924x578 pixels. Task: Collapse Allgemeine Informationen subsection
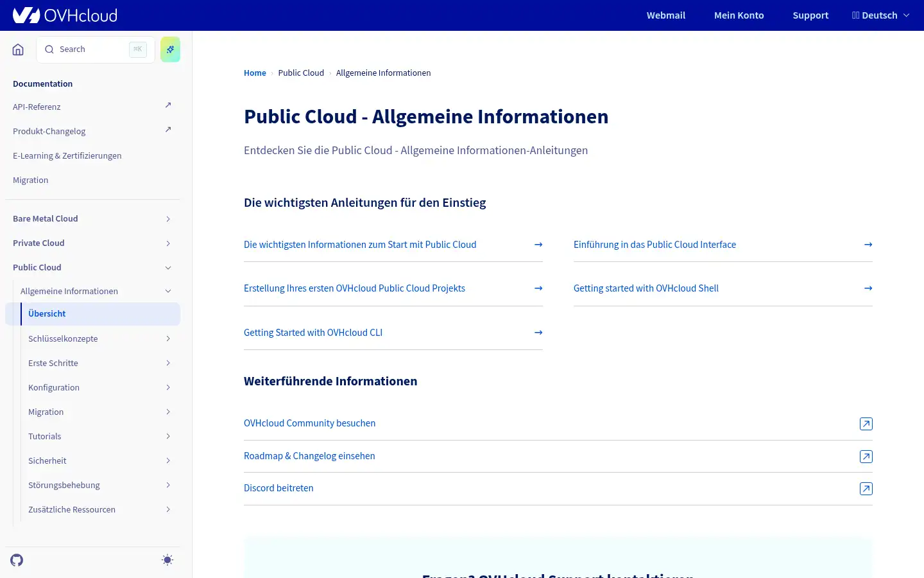coord(168,292)
